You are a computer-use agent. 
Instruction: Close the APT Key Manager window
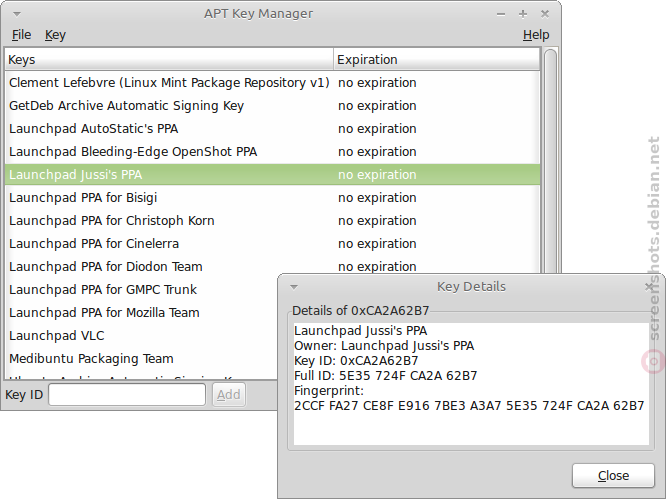pyautogui.click(x=545, y=14)
